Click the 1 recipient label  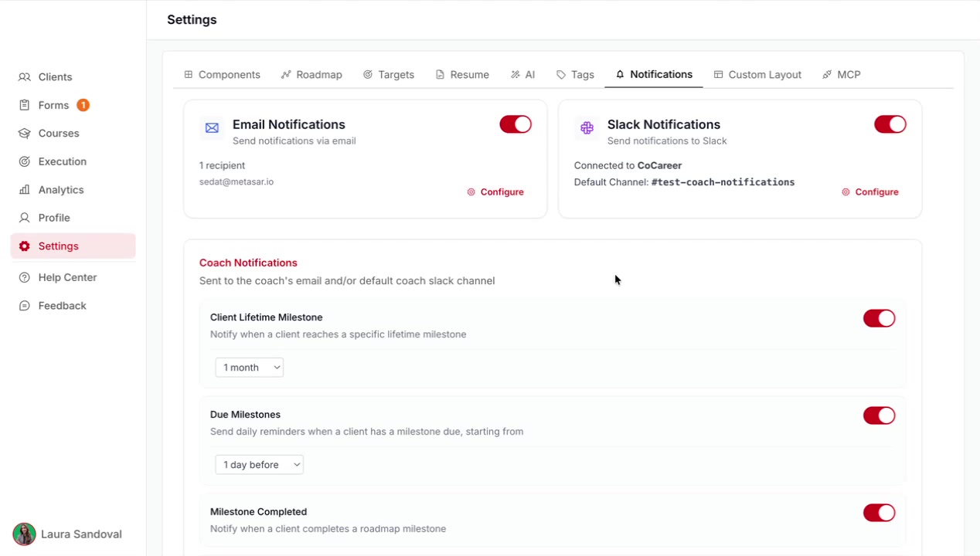pyautogui.click(x=222, y=165)
